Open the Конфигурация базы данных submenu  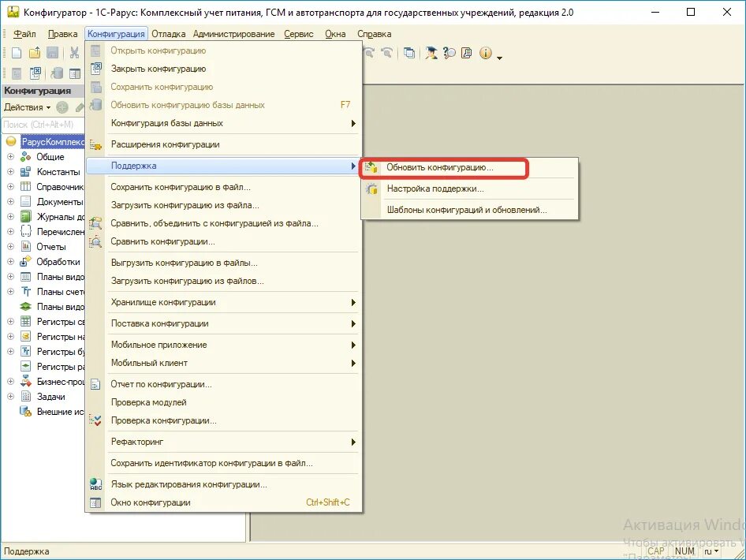(x=224, y=123)
